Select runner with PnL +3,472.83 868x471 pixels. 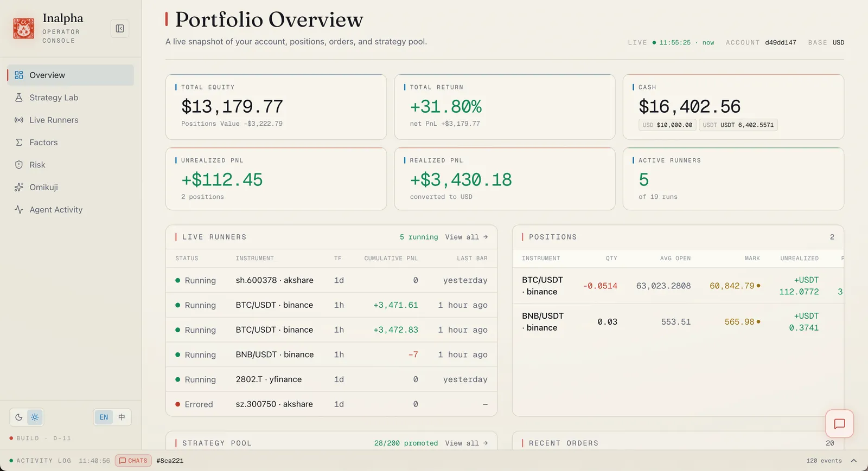coord(331,330)
